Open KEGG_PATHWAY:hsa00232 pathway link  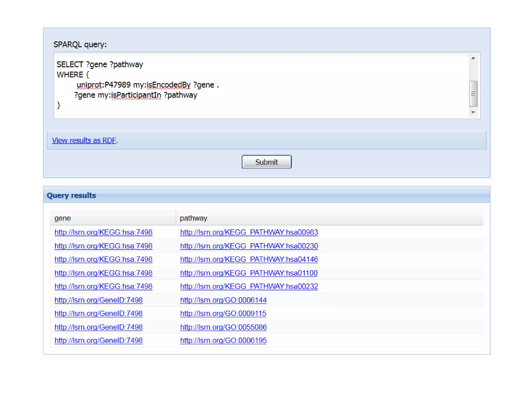click(x=249, y=286)
